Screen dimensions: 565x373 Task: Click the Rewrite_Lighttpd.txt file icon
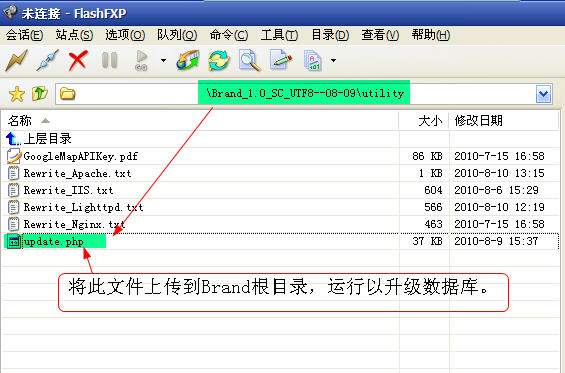(x=14, y=207)
